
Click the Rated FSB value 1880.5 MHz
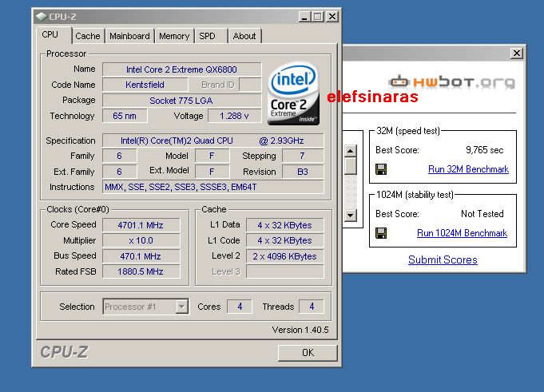click(x=141, y=271)
